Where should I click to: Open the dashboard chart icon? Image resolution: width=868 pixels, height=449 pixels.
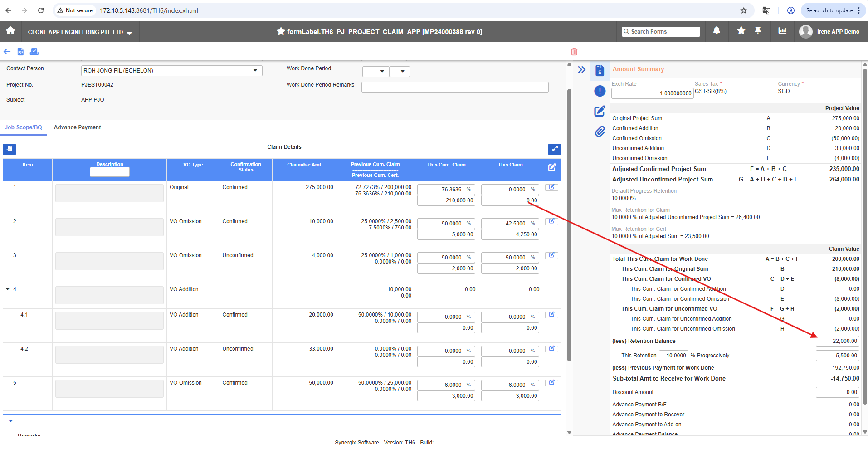pos(782,31)
